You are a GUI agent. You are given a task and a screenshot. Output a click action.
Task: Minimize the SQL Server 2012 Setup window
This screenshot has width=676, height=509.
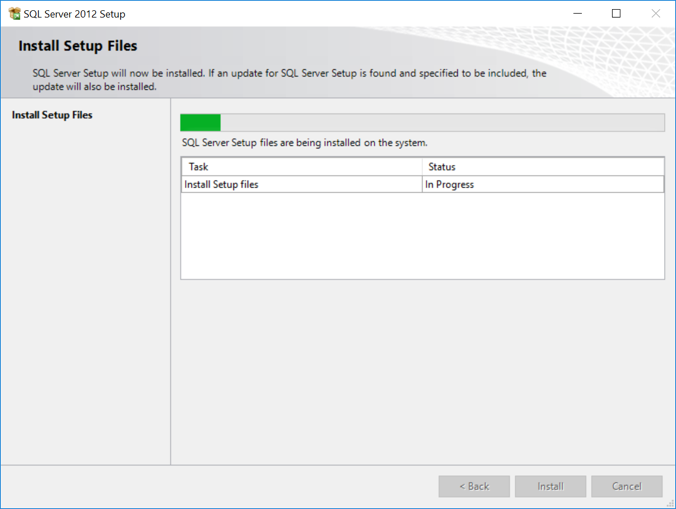[x=577, y=14]
